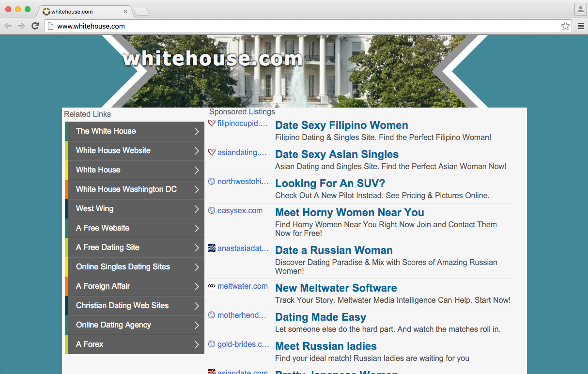Open the Date Sexy Filipino Women listing
The width and height of the screenshot is (588, 374).
point(341,125)
